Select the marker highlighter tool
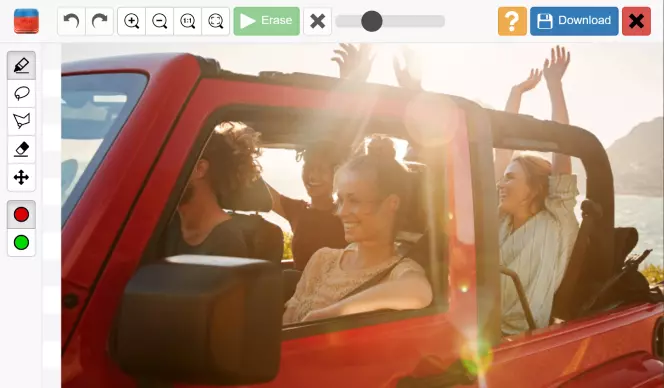 point(21,66)
